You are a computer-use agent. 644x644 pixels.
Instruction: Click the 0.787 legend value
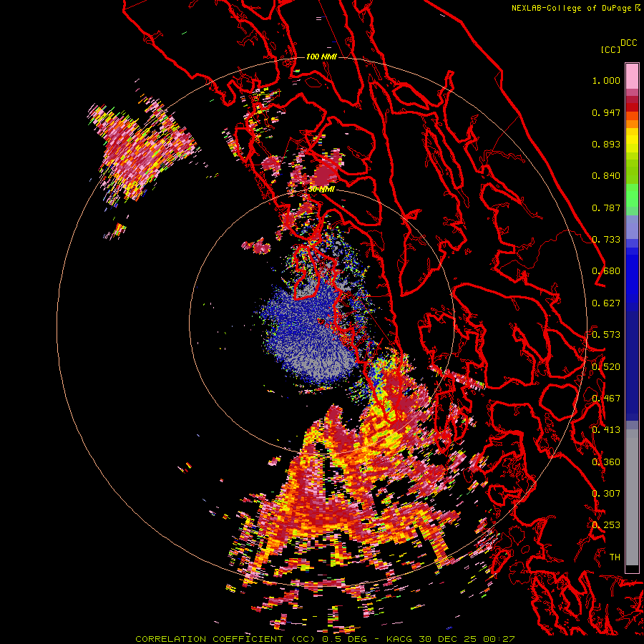coord(606,208)
